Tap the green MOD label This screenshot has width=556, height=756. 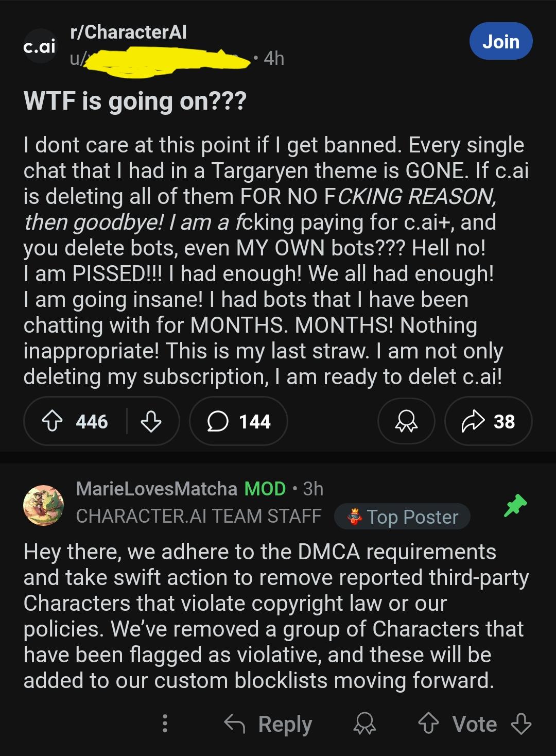[x=265, y=488]
